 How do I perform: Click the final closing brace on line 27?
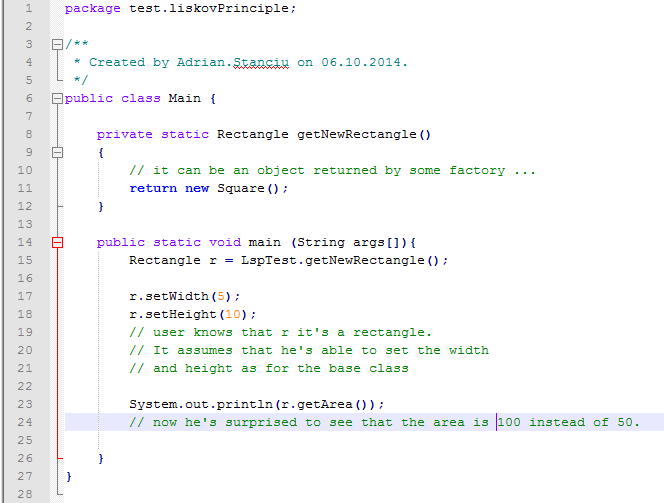click(69, 476)
